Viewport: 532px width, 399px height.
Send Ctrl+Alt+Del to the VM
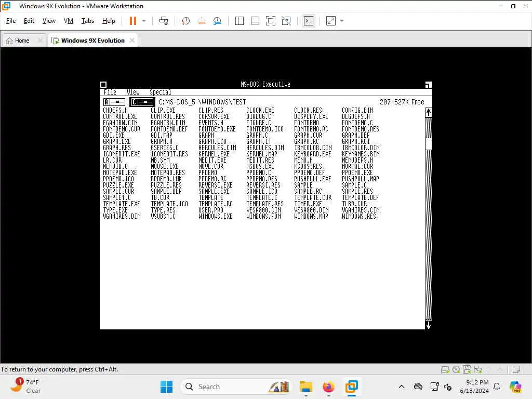coord(164,21)
